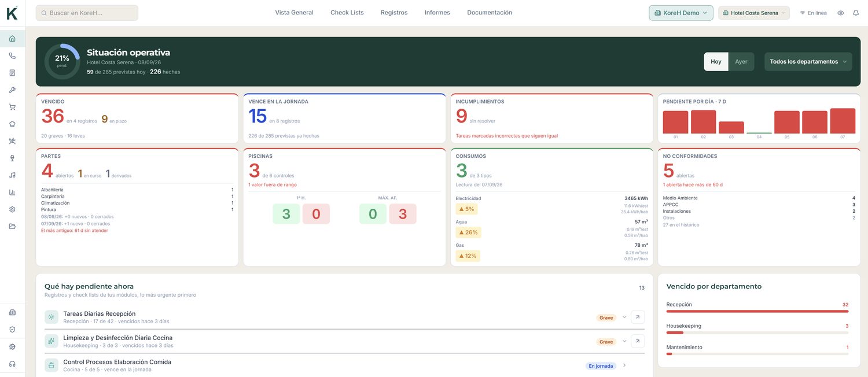Screen dimensions: 868x377
Task: Open the Consumos card heading
Action: pyautogui.click(x=470, y=156)
